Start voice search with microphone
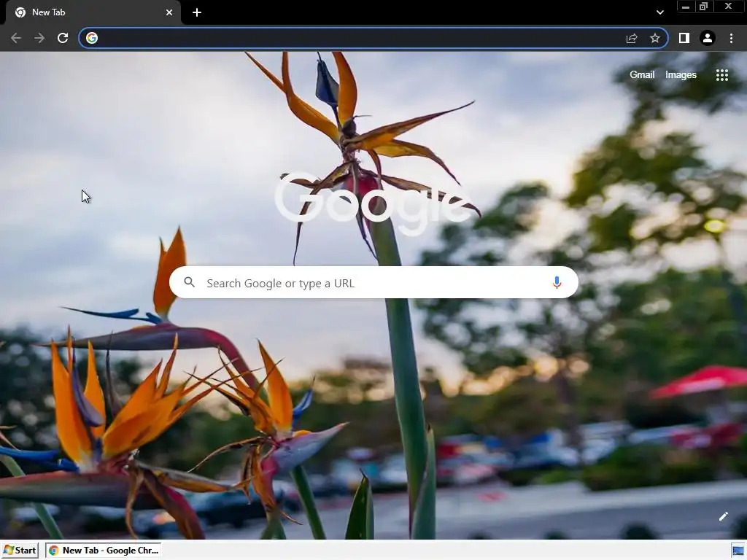 (x=557, y=282)
